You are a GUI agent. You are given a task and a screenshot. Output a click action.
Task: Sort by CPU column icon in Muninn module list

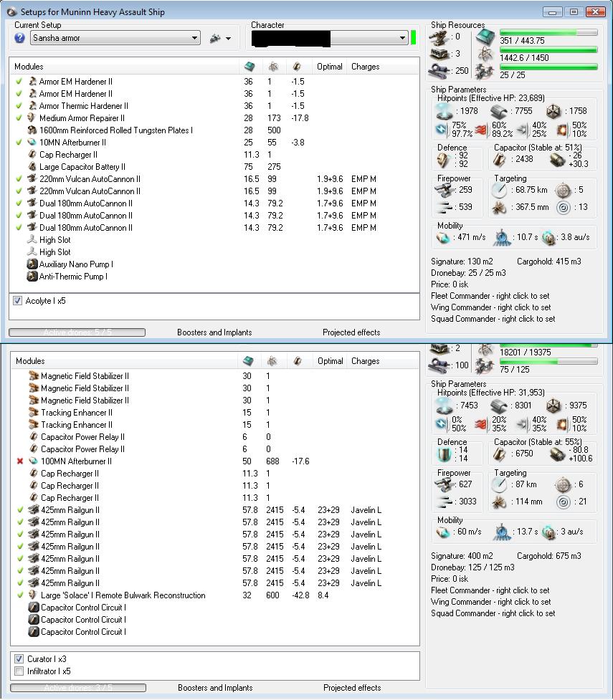click(250, 67)
